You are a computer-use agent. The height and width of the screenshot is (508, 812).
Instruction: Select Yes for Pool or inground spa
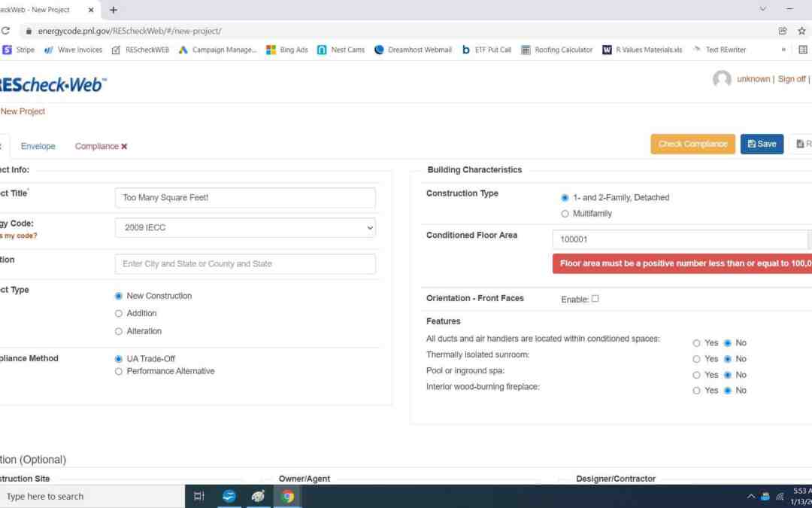point(696,375)
